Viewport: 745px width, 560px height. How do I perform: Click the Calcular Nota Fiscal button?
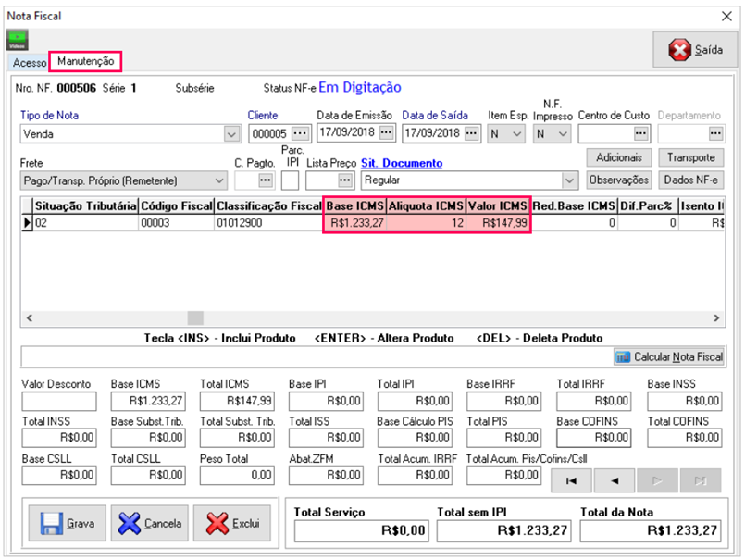coord(669,356)
